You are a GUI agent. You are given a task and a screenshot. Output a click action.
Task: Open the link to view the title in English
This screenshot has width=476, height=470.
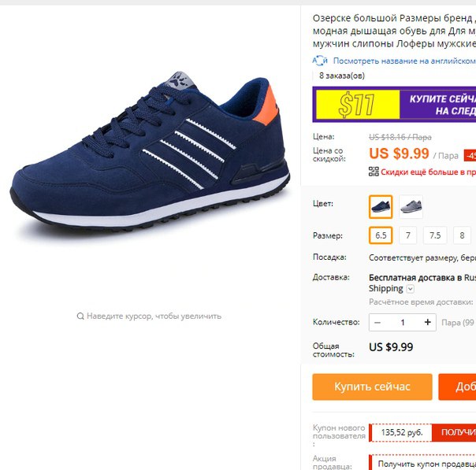click(404, 61)
